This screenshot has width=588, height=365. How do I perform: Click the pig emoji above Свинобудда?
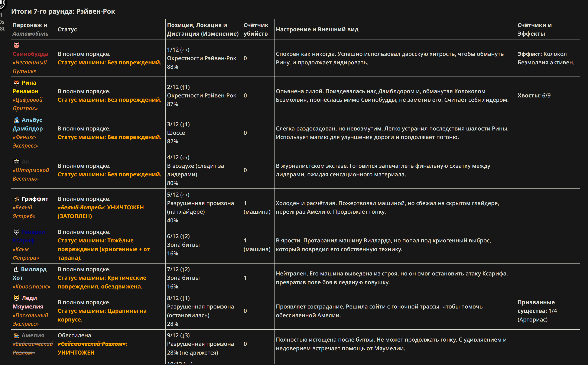(16, 45)
